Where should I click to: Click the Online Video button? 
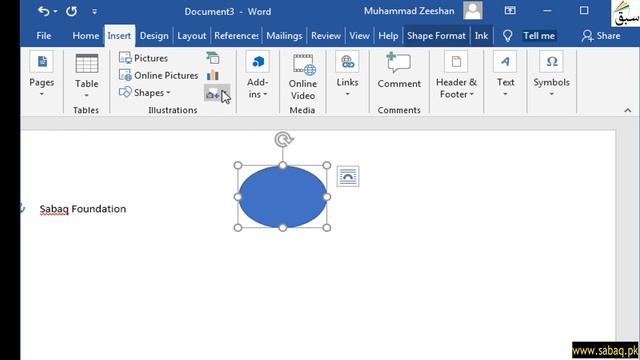coord(302,77)
